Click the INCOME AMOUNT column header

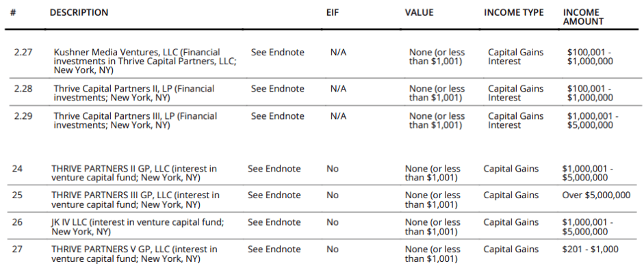pos(583,17)
